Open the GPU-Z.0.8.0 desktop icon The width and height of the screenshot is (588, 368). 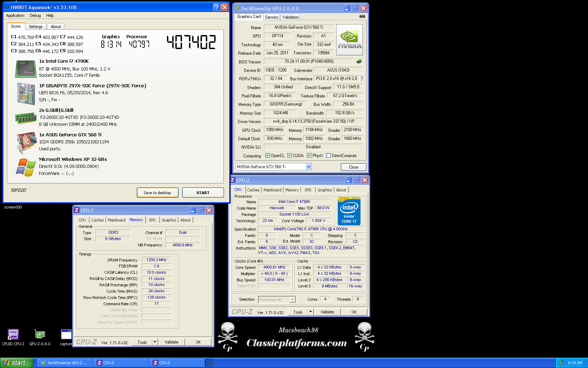[x=40, y=338]
